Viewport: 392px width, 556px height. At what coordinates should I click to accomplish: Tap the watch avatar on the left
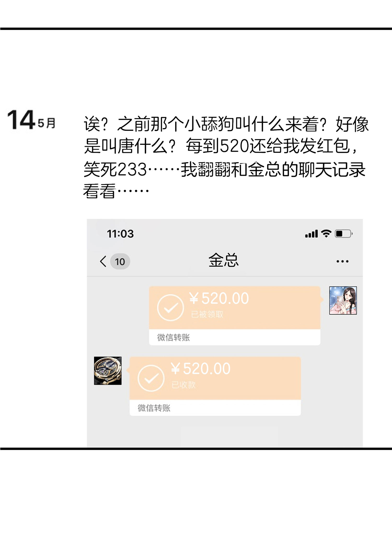[x=108, y=371]
